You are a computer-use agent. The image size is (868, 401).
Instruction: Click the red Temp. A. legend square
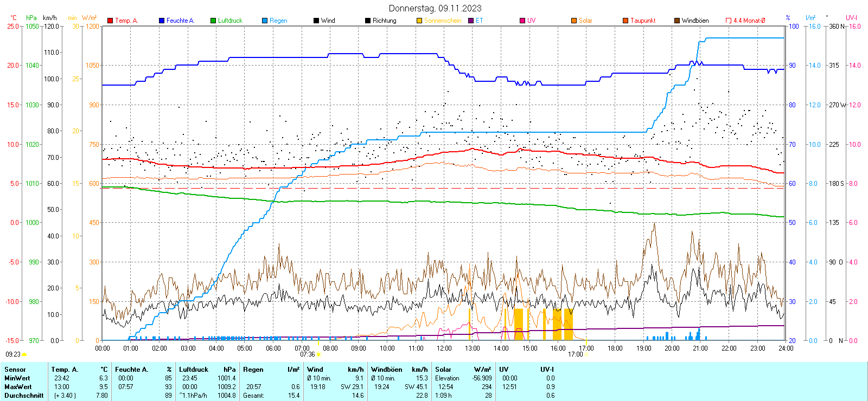[x=110, y=21]
